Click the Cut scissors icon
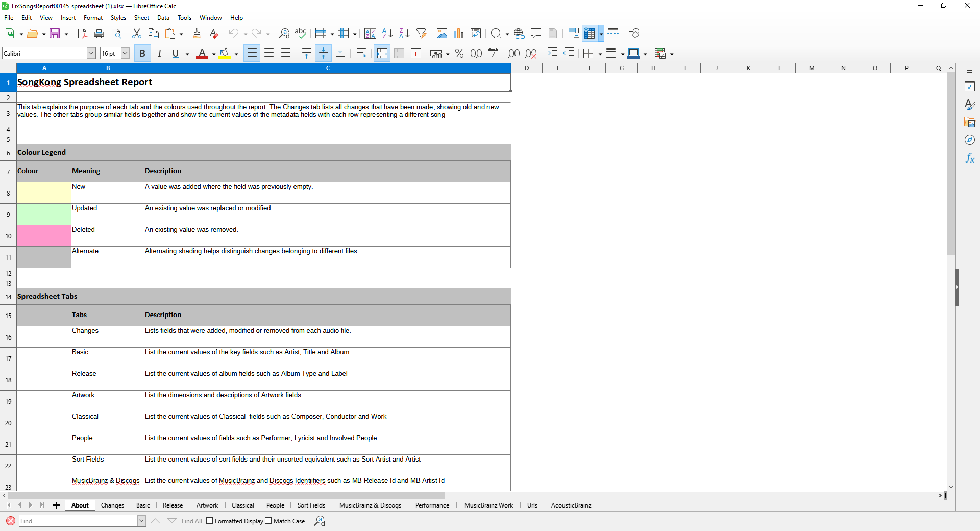The height and width of the screenshot is (531, 980). tap(136, 34)
